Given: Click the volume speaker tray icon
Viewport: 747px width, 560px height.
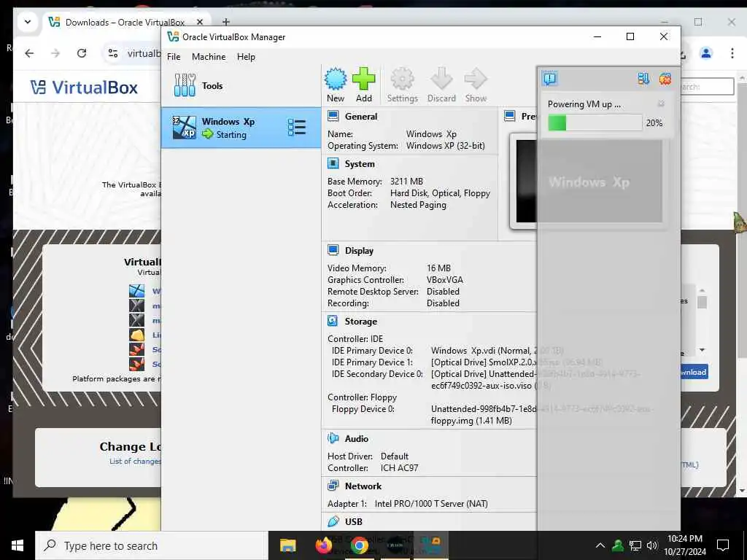Looking at the screenshot, I should (651, 545).
